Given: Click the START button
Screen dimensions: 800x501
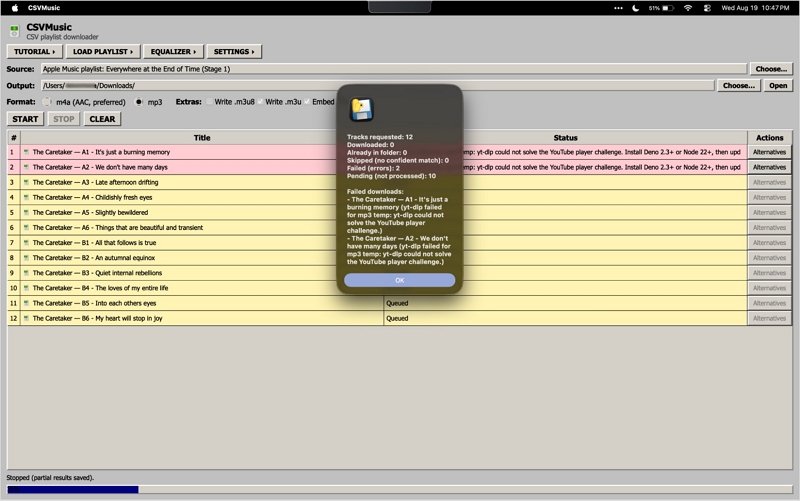Looking at the screenshot, I should (x=25, y=119).
